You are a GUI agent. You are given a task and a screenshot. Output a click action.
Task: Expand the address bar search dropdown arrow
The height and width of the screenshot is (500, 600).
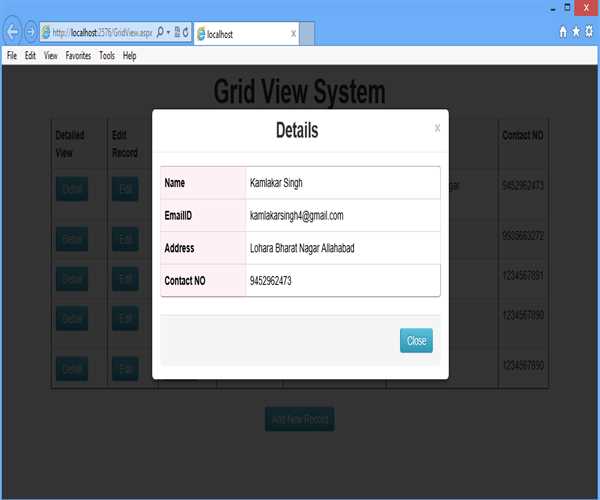[x=170, y=33]
